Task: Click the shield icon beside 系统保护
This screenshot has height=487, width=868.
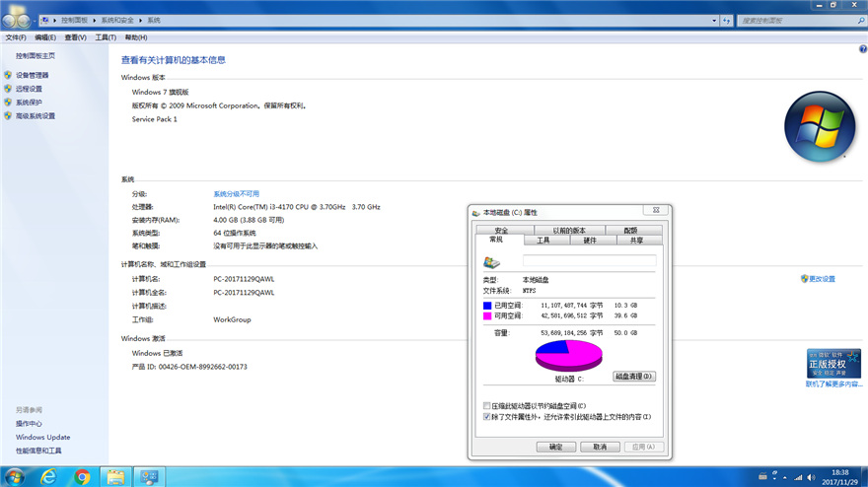Action: (x=8, y=102)
